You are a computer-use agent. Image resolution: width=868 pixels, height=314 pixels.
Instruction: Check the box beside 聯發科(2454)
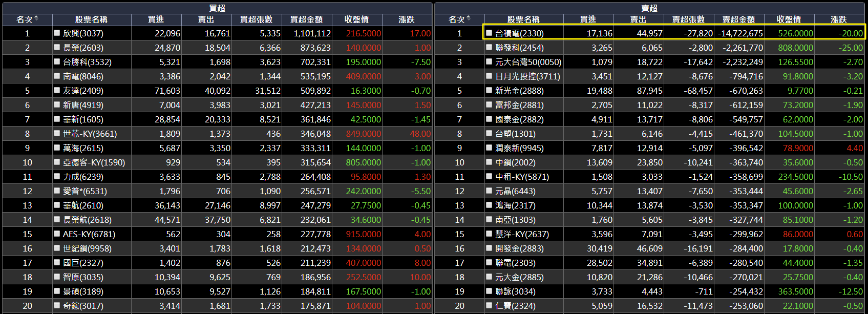(489, 47)
